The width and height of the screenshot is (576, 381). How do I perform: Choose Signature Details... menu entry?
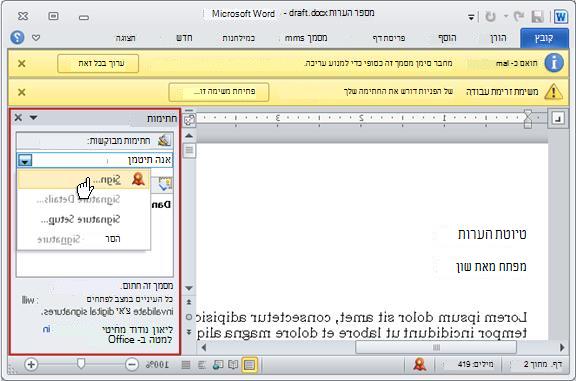[x=84, y=200]
